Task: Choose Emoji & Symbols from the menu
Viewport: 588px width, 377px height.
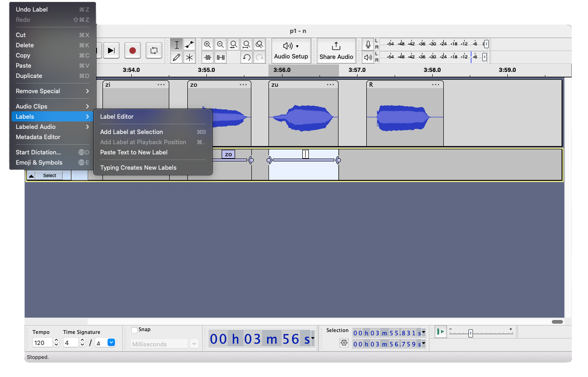Action: (53, 162)
